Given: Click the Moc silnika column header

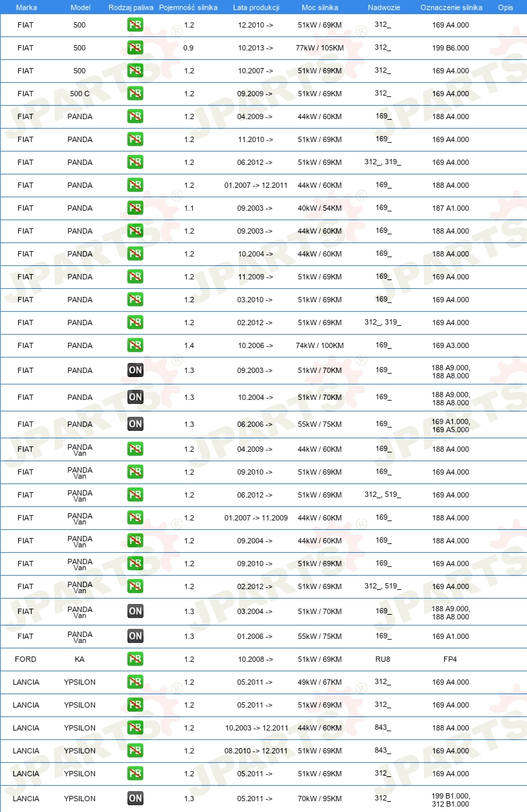Looking at the screenshot, I should coord(319,7).
